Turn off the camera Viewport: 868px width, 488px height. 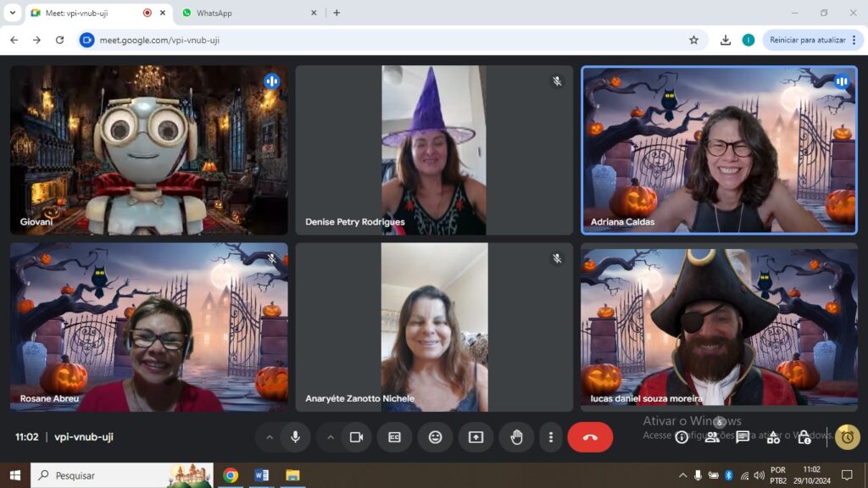pyautogui.click(x=356, y=437)
